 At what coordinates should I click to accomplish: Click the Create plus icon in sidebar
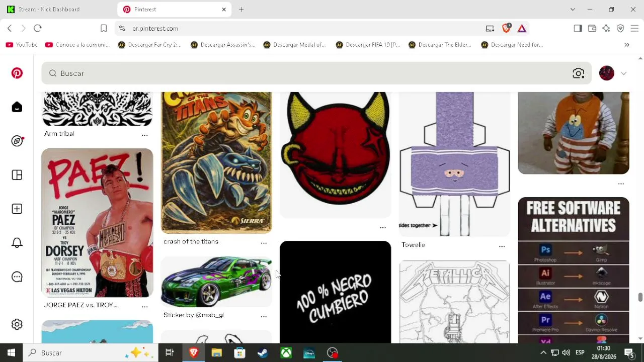17,209
